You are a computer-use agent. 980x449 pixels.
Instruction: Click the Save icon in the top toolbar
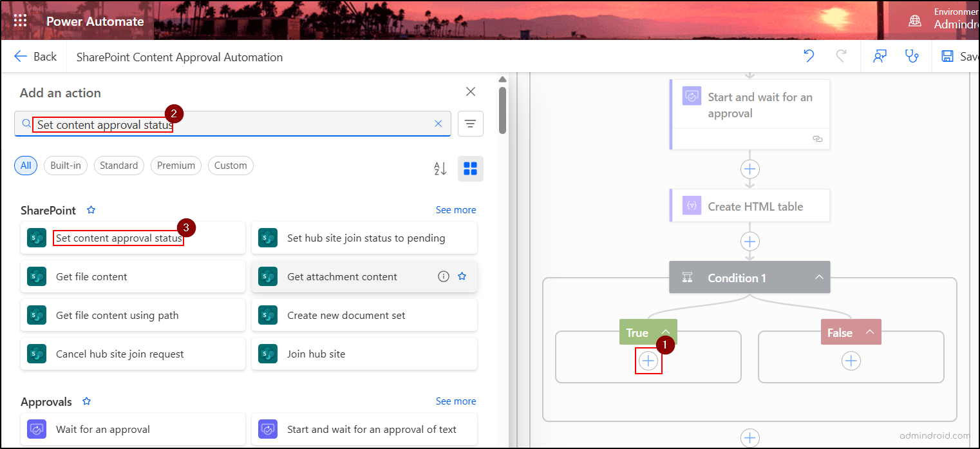pyautogui.click(x=947, y=56)
